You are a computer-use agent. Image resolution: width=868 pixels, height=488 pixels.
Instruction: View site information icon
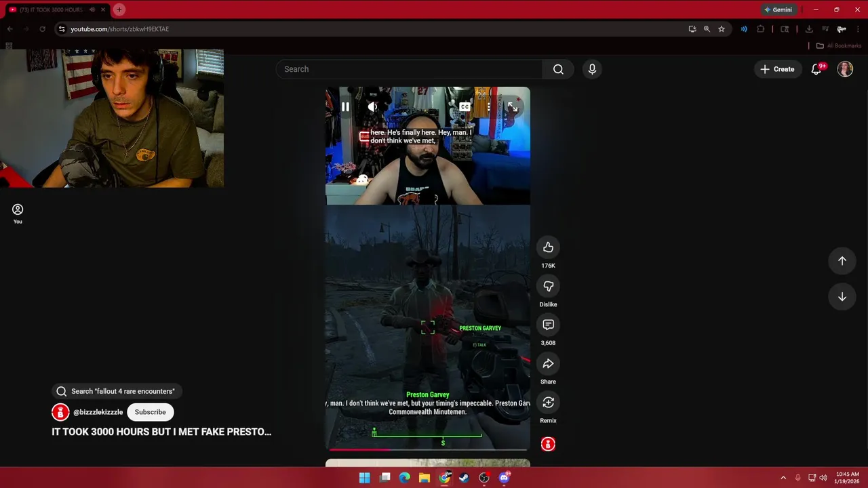point(62,29)
